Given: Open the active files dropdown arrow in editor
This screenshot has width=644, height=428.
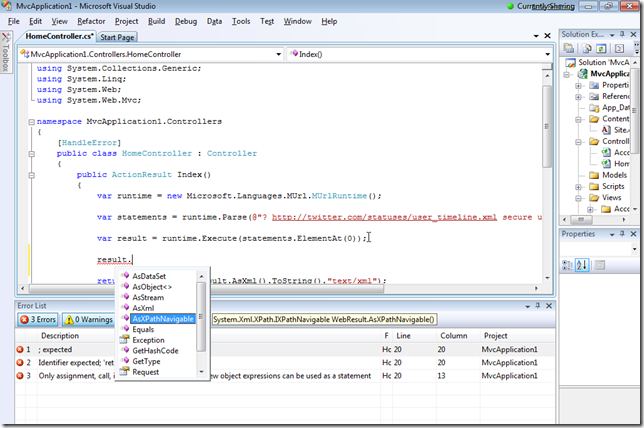Looking at the screenshot, I should point(536,36).
